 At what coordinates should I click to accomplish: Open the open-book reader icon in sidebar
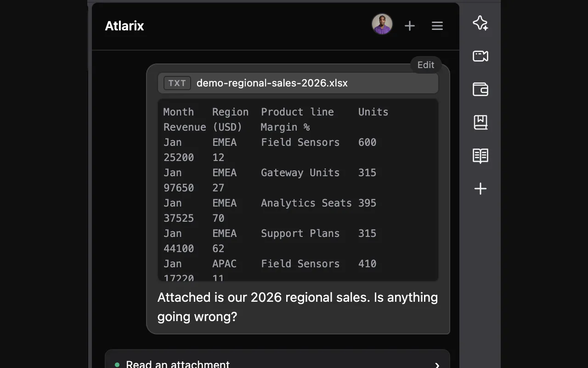[x=480, y=155]
